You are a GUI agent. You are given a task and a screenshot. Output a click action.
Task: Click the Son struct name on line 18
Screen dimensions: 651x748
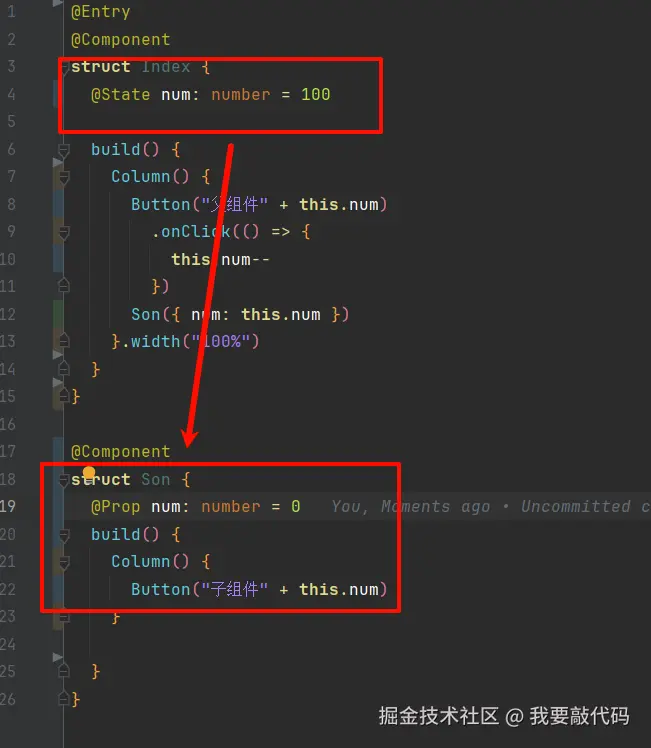coord(155,479)
